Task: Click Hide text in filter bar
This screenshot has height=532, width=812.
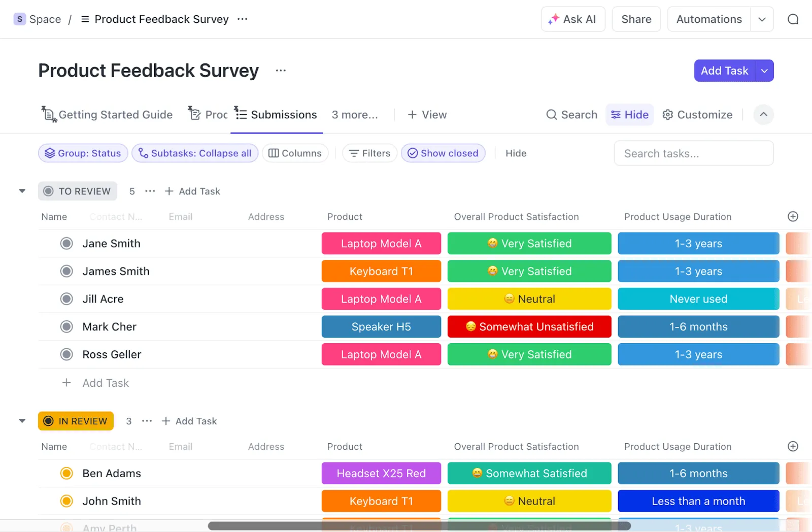Action: 516,153
